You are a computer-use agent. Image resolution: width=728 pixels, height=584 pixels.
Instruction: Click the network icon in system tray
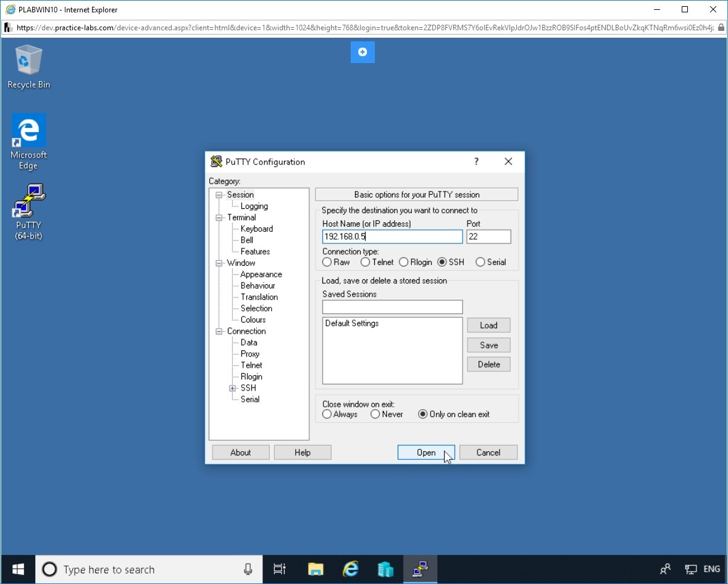[x=691, y=569]
